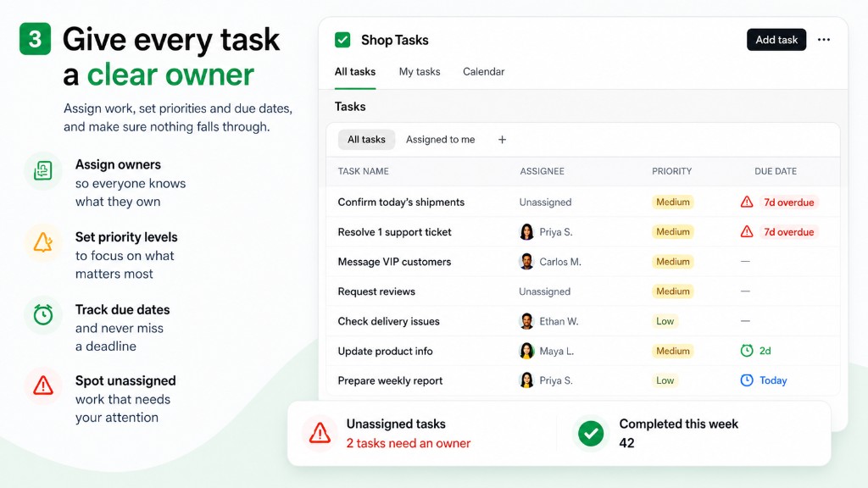The image size is (868, 488).
Task: Sort by ASSIGNEE column header
Action: point(542,171)
